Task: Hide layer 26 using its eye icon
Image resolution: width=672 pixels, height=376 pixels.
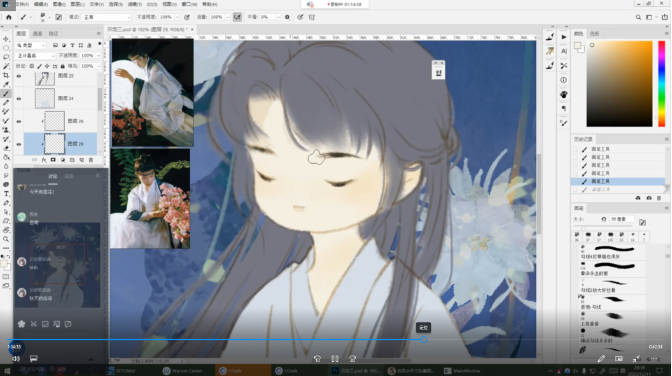Action: pyautogui.click(x=19, y=121)
